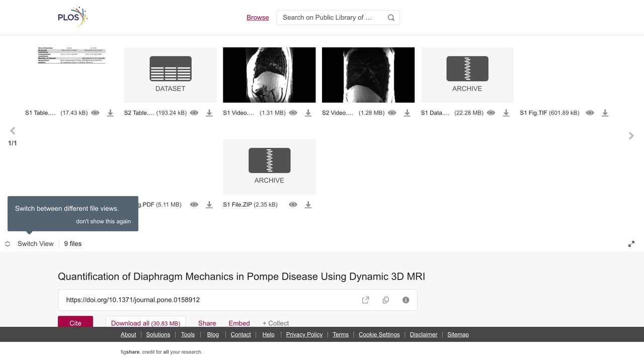Image resolution: width=644 pixels, height=362 pixels.
Task: Dismiss tooltip with don't show this again
Action: click(x=103, y=221)
